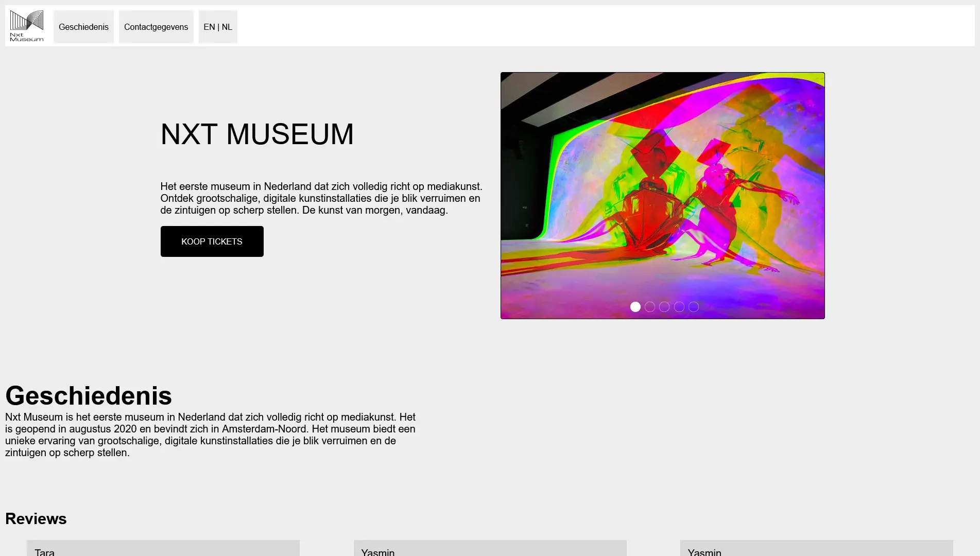Go to the last carousel slide dot
Viewport: 980px width, 556px height.
[x=694, y=307]
